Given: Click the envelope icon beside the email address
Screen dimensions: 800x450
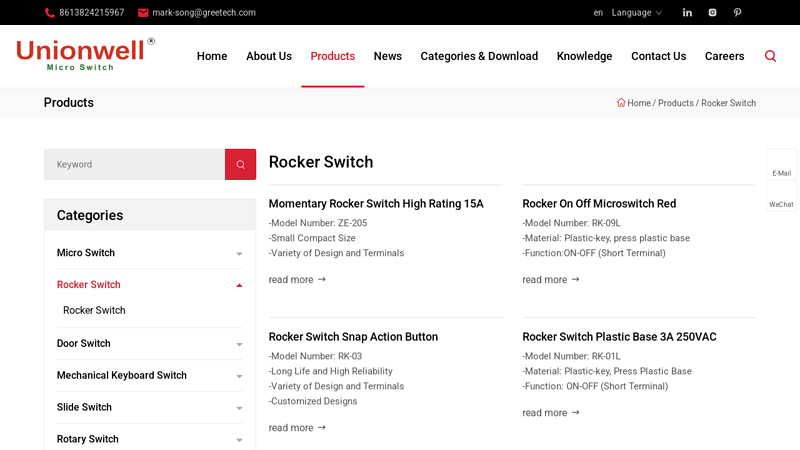Looking at the screenshot, I should 143,13.
